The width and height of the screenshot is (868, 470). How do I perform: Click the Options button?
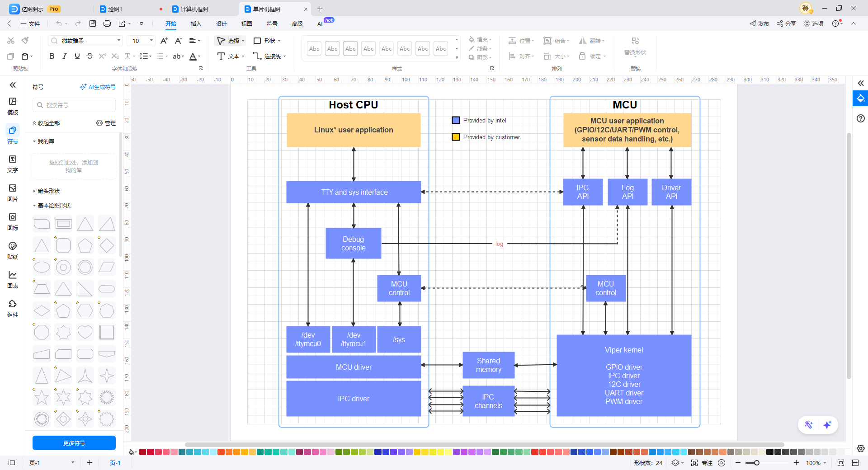[814, 23]
